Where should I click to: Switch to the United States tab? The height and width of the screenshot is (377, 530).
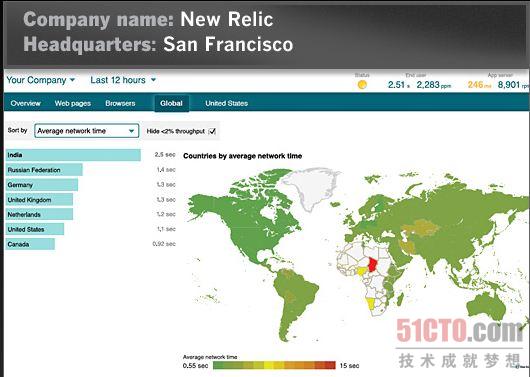pyautogui.click(x=226, y=103)
